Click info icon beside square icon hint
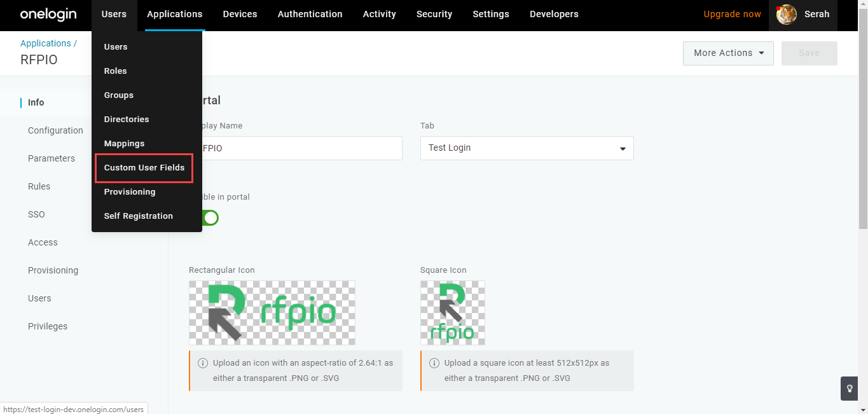868x414 pixels. click(x=434, y=363)
